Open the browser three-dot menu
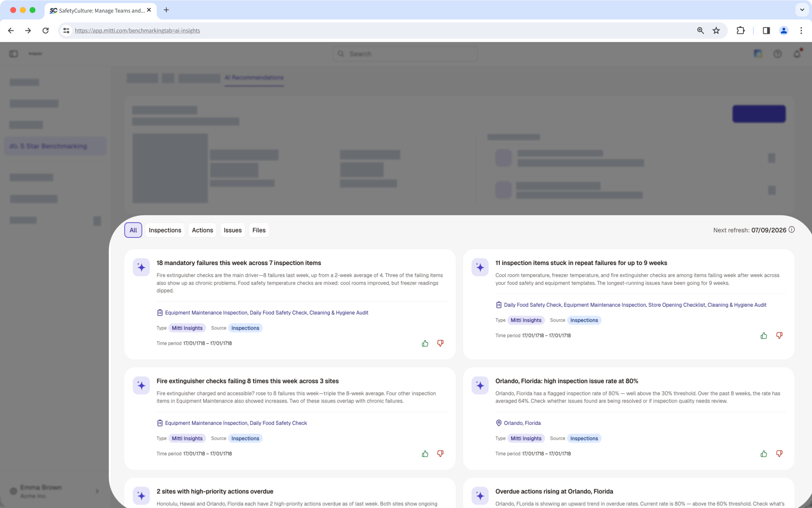This screenshot has height=508, width=812. point(801,30)
